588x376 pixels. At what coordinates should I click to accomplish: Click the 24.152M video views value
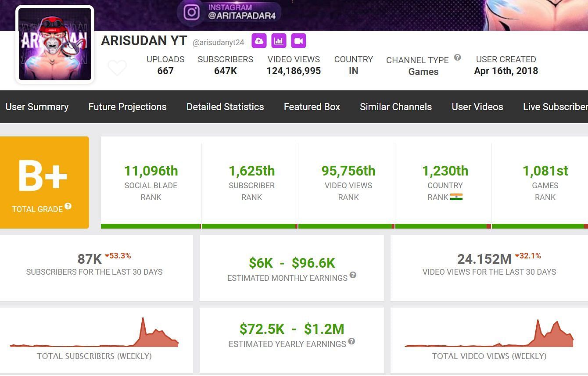484,259
